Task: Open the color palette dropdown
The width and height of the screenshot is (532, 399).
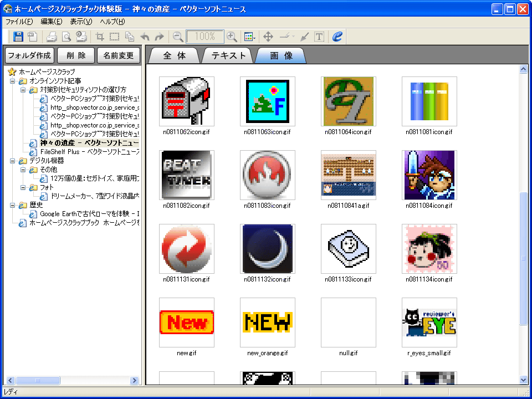Action: [x=250, y=37]
